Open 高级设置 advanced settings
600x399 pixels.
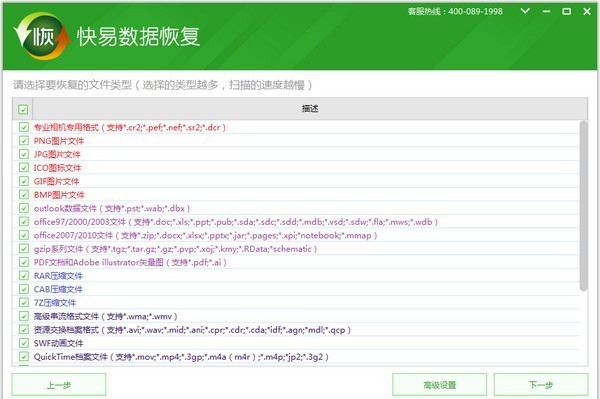(439, 384)
